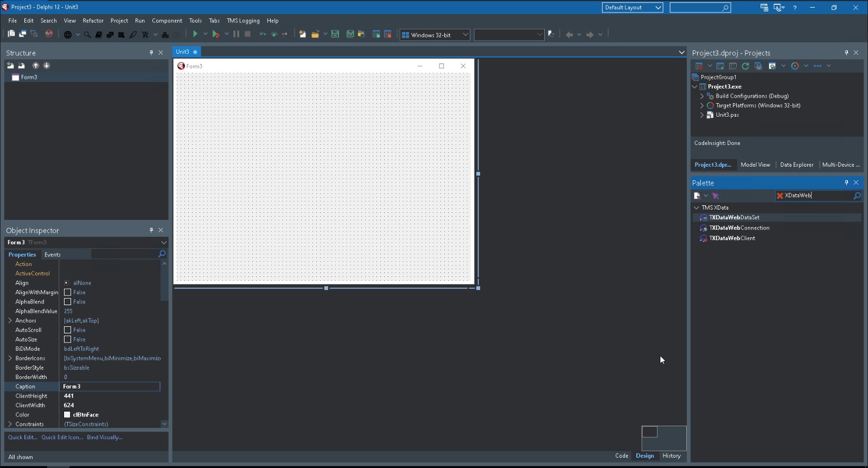
Task: Click the green Run play button
Action: [x=195, y=34]
